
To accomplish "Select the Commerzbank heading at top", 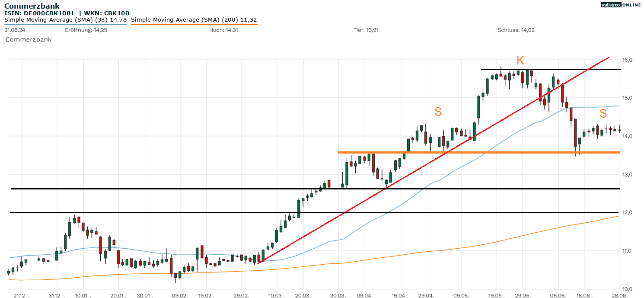I will tap(32, 6).
